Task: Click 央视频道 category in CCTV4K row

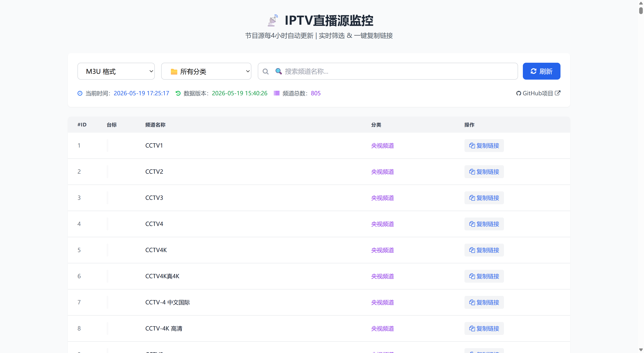Action: (x=383, y=250)
